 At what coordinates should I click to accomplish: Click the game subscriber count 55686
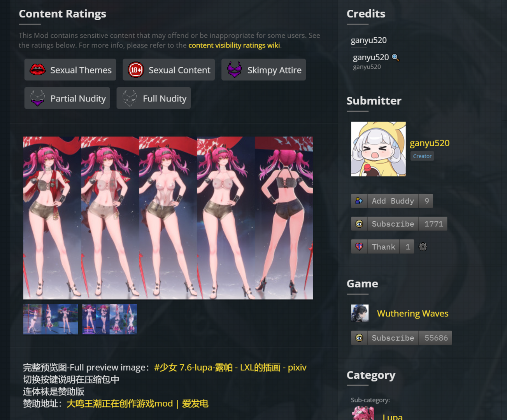point(436,338)
